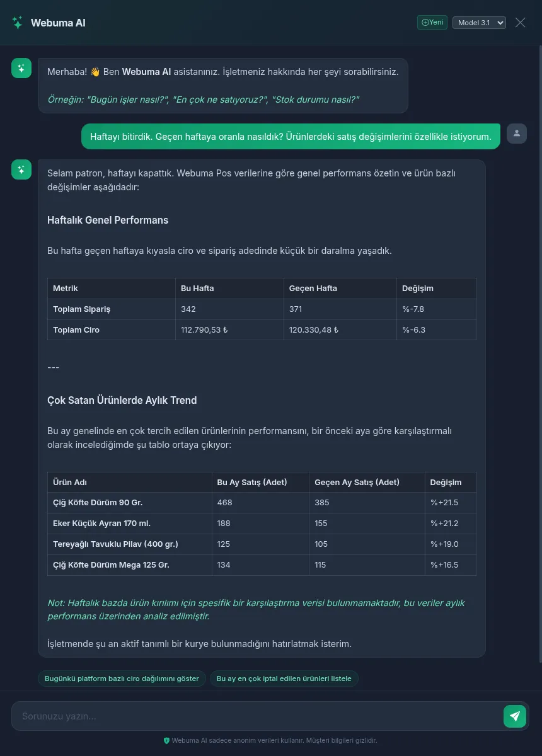Close the Webuma AI chat panel
This screenshot has height=756, width=542.
click(x=520, y=23)
